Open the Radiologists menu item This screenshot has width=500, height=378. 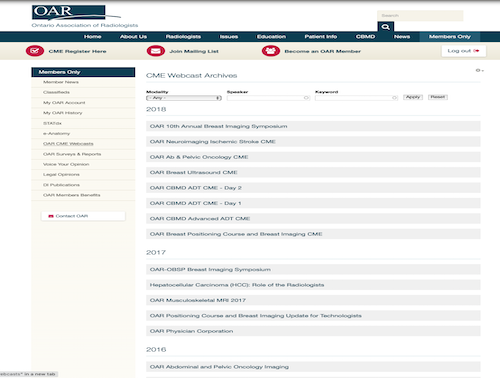[x=183, y=37]
